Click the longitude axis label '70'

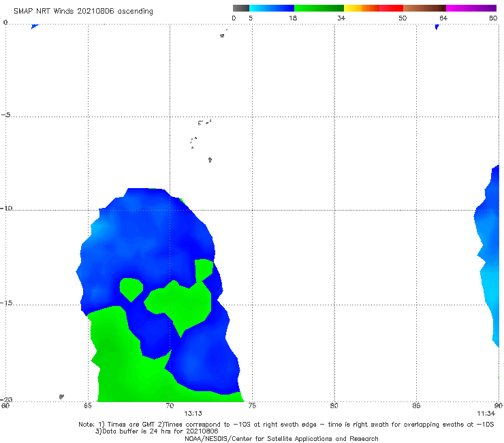[x=170, y=406]
